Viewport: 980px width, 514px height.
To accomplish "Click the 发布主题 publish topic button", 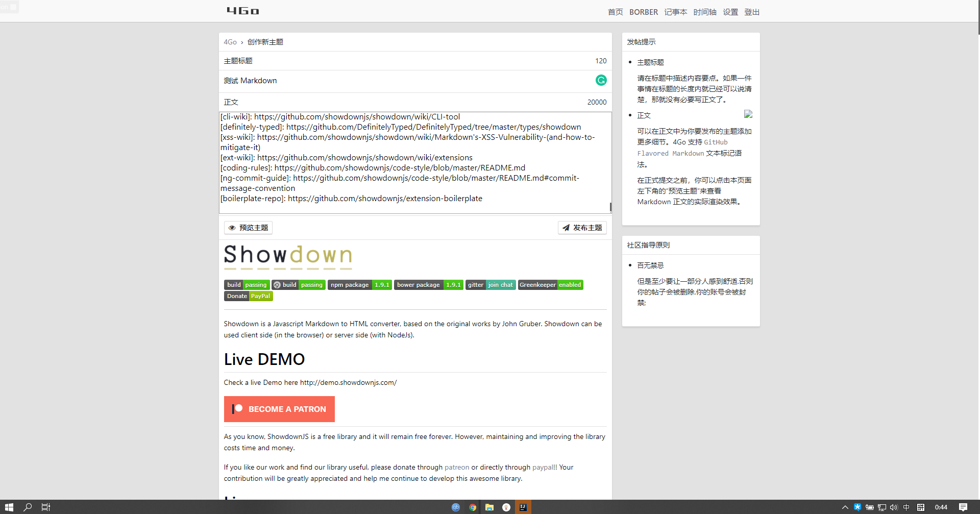I will [x=582, y=228].
